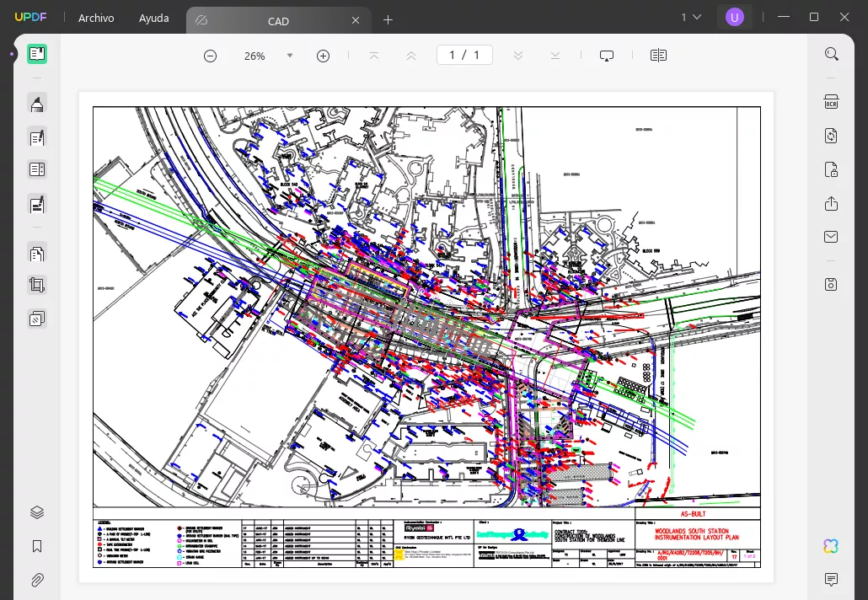Click the page number input field
Viewport: 868px width, 600px height.
(464, 55)
